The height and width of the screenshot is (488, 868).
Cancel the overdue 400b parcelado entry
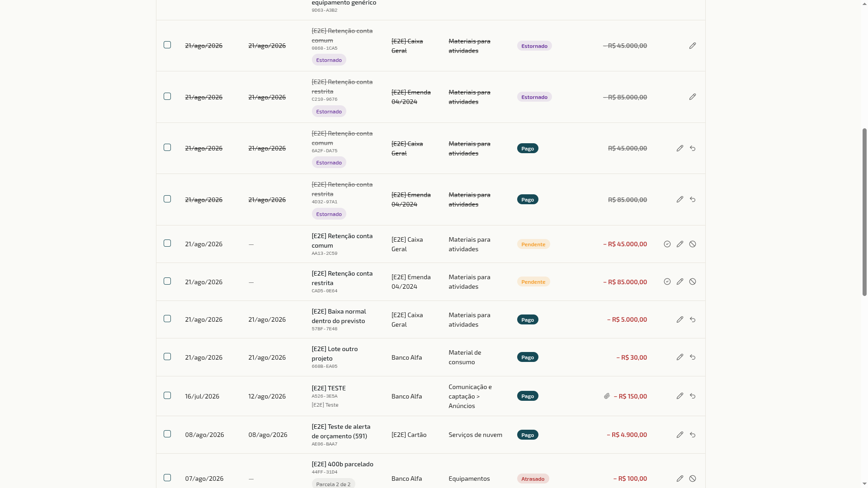point(693,479)
